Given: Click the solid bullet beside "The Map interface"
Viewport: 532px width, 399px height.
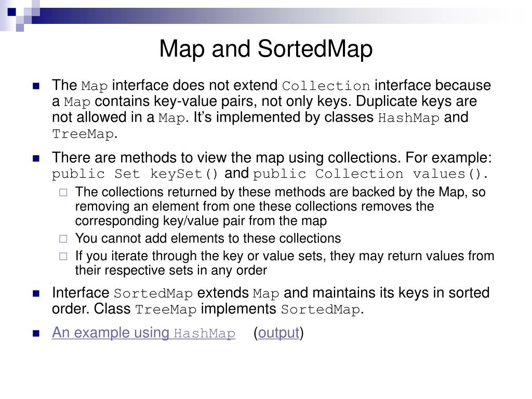Looking at the screenshot, I should pyautogui.click(x=36, y=86).
